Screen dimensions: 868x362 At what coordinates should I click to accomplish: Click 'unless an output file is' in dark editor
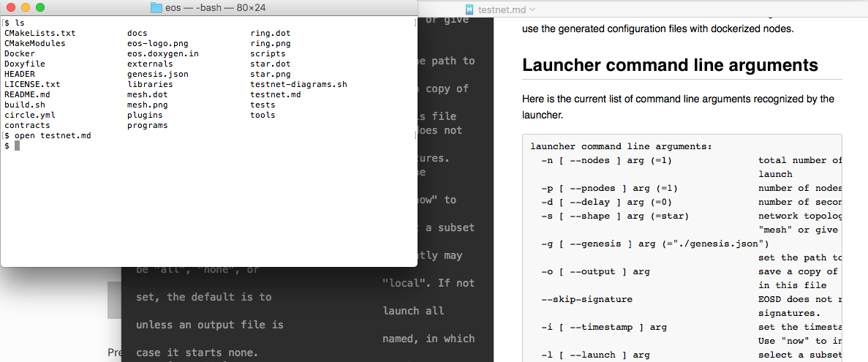[210, 325]
